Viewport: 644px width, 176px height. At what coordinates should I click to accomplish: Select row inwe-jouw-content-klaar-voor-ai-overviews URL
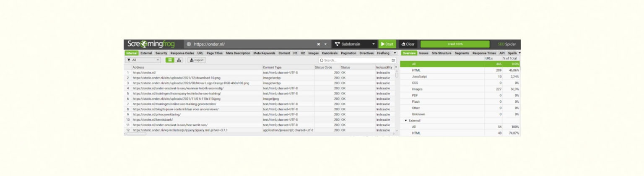(x=260, y=109)
